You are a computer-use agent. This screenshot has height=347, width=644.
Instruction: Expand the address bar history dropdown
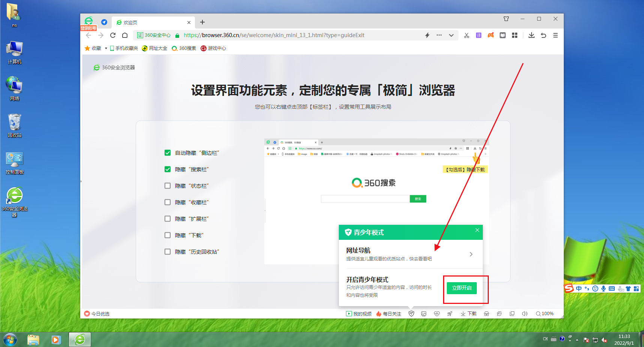tap(451, 35)
